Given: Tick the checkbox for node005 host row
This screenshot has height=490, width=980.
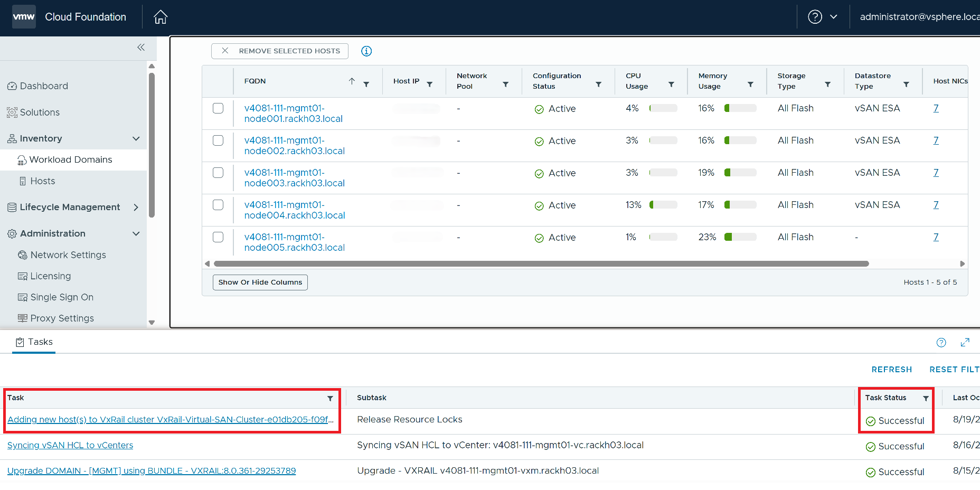Looking at the screenshot, I should (218, 237).
